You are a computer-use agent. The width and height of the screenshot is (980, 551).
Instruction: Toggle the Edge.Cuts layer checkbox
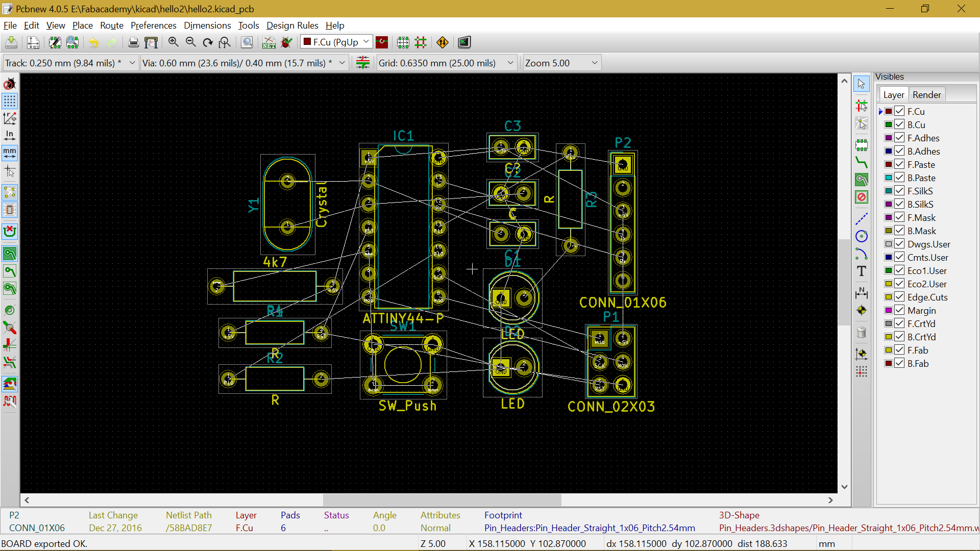pos(899,297)
